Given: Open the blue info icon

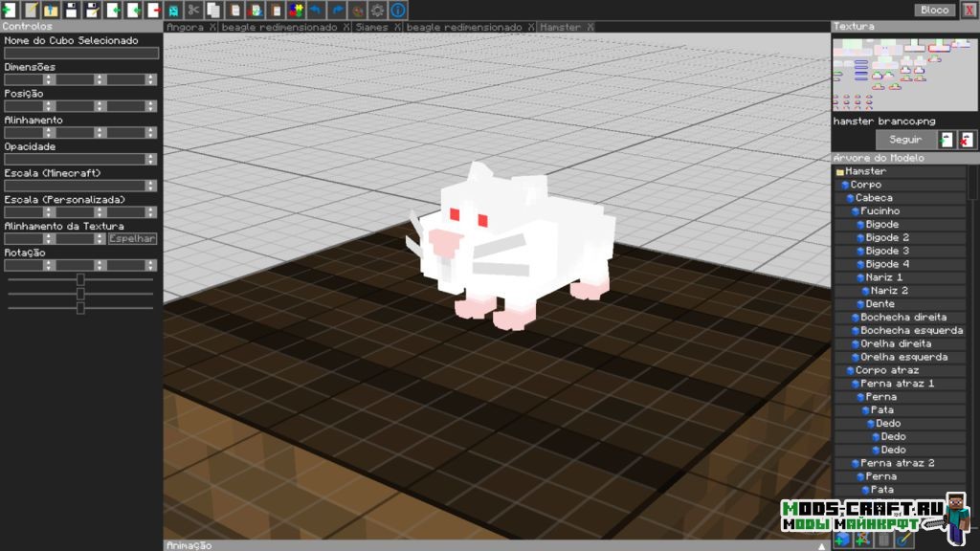Looking at the screenshot, I should tap(398, 10).
